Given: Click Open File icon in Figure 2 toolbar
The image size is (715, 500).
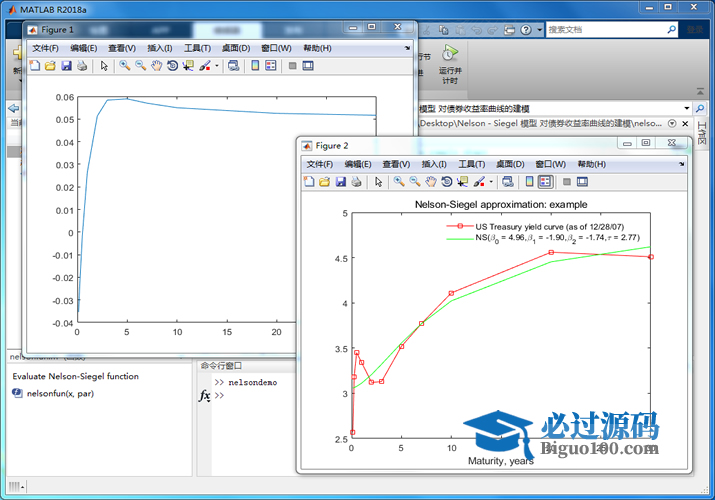Looking at the screenshot, I should pos(325,182).
